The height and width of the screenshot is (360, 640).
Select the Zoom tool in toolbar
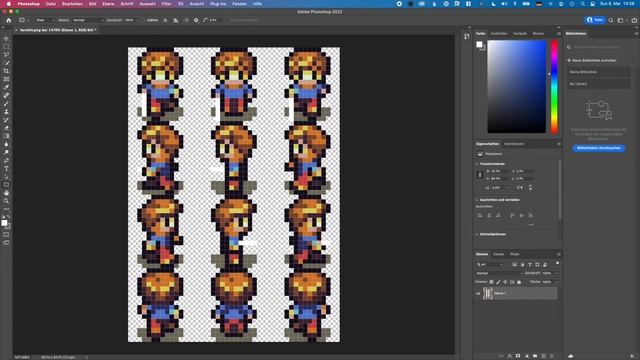click(x=6, y=201)
